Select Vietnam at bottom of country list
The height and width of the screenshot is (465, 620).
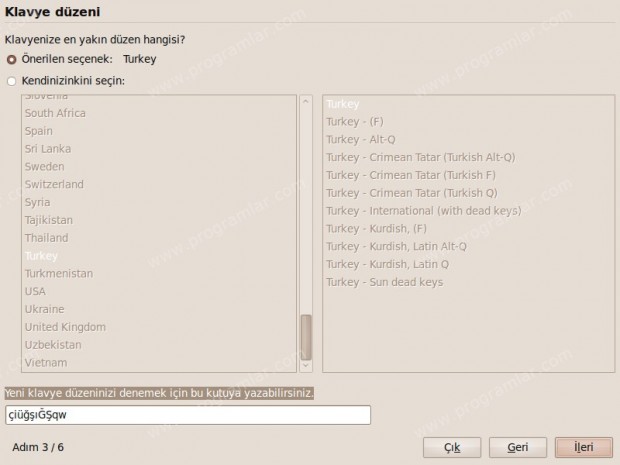click(46, 362)
